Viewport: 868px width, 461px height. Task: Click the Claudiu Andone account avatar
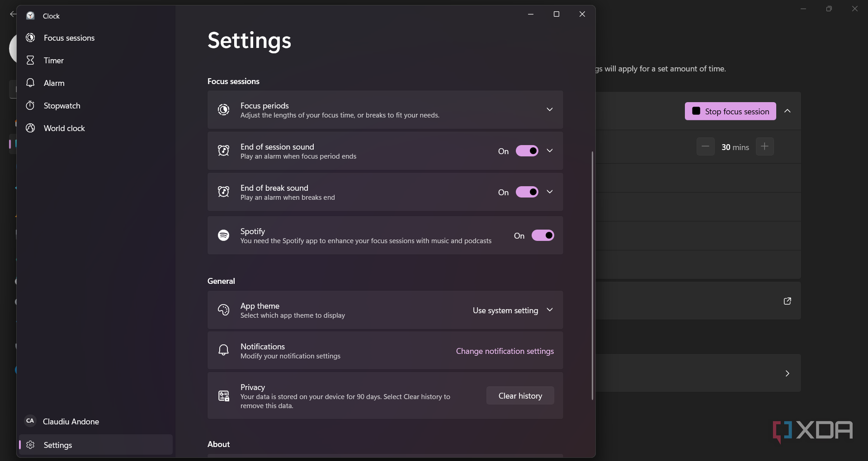[30, 421]
